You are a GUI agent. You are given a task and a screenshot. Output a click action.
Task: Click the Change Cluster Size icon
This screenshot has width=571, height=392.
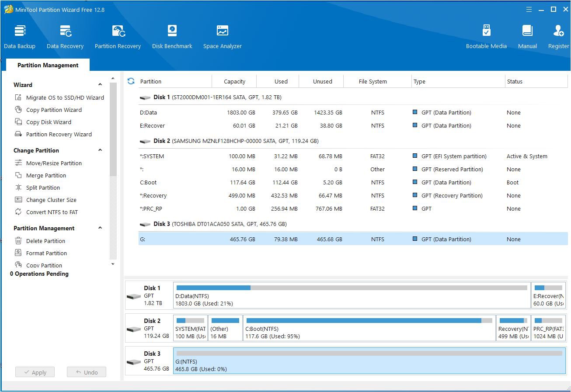[18, 200]
